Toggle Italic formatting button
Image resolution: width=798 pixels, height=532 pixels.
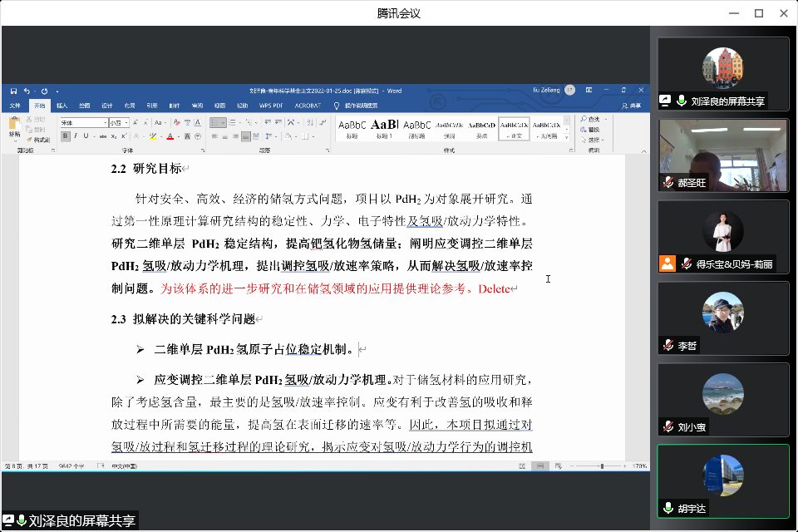coord(75,136)
